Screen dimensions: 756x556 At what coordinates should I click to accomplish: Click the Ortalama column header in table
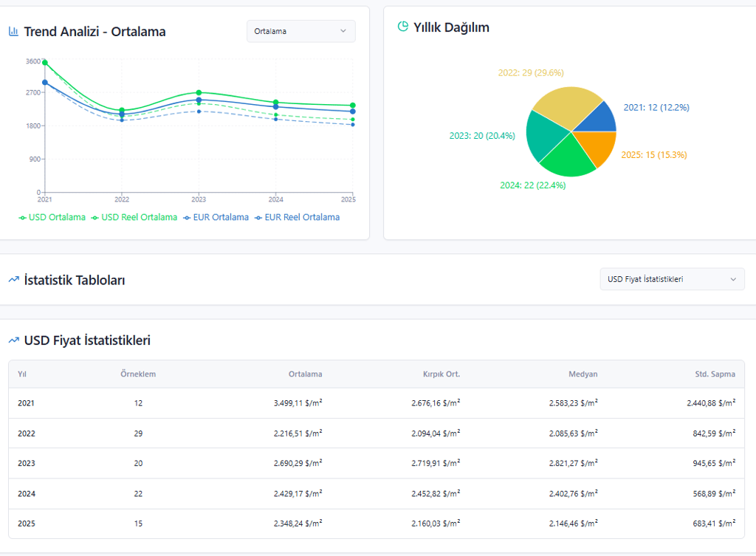coord(305,374)
